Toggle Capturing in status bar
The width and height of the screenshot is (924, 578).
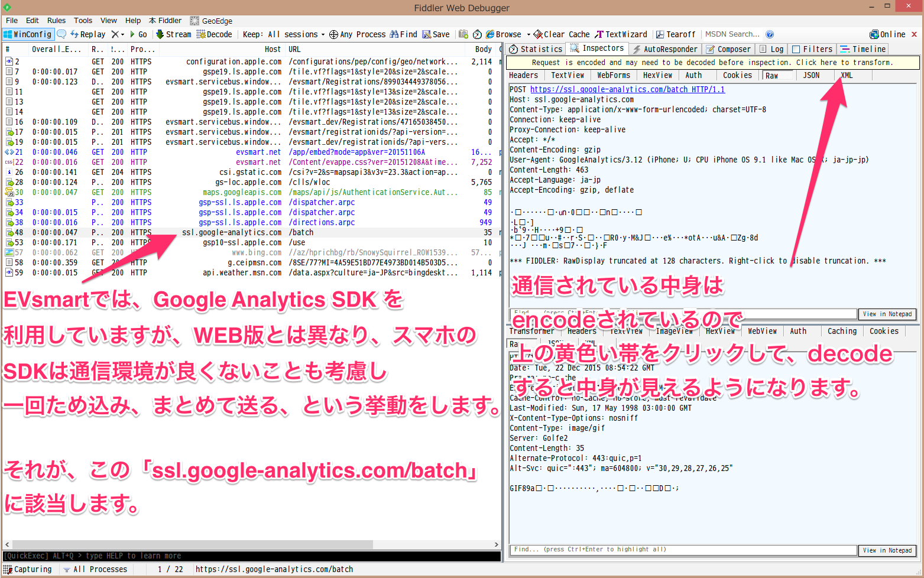click(28, 569)
